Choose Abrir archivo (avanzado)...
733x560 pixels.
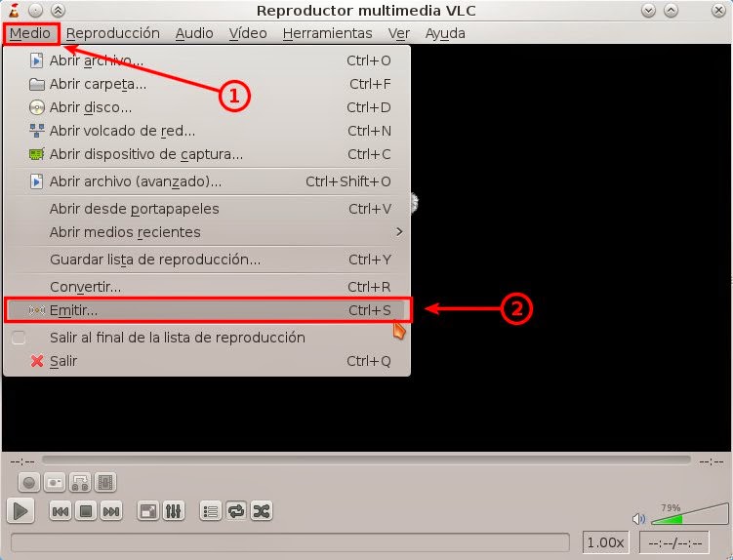pyautogui.click(x=207, y=181)
